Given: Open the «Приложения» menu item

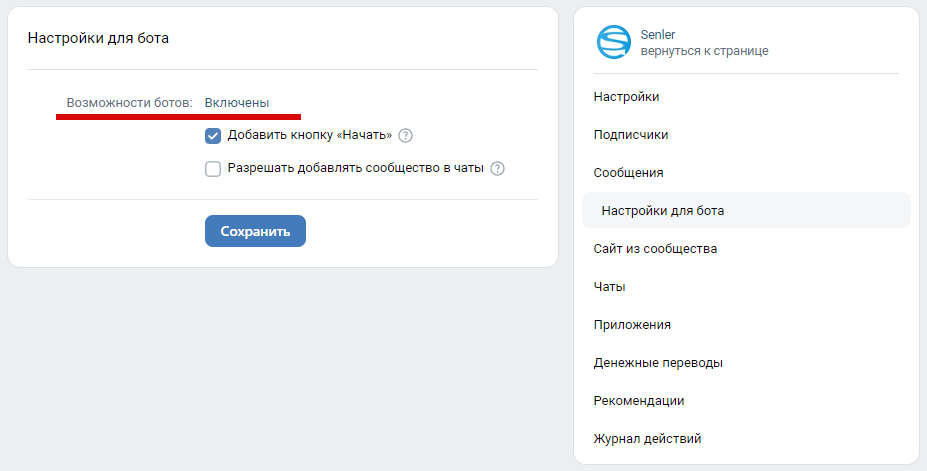Looking at the screenshot, I should coord(632,325).
